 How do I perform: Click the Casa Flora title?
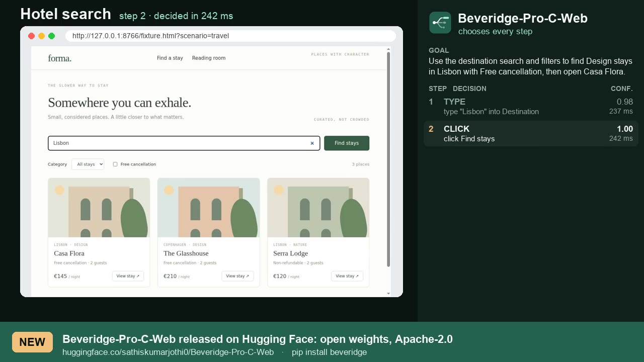(69, 253)
